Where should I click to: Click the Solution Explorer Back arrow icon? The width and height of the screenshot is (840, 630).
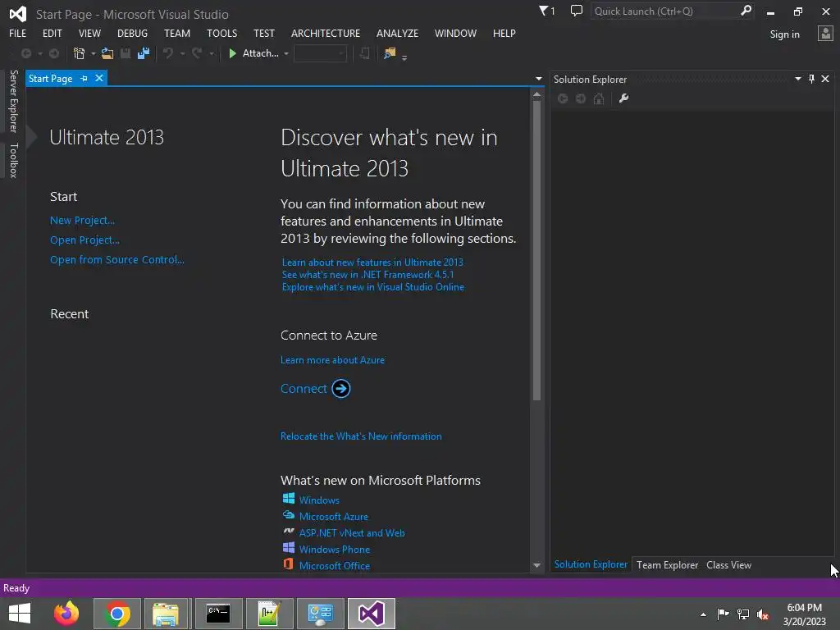click(563, 98)
